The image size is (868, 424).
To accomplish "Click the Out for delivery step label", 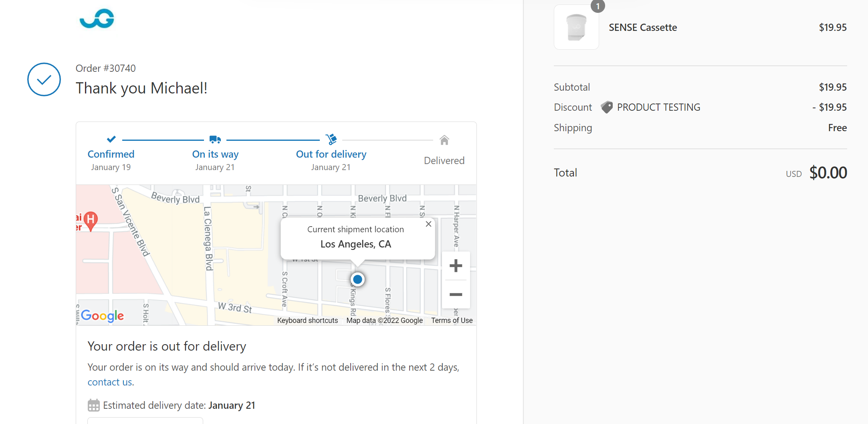I will pos(331,154).
